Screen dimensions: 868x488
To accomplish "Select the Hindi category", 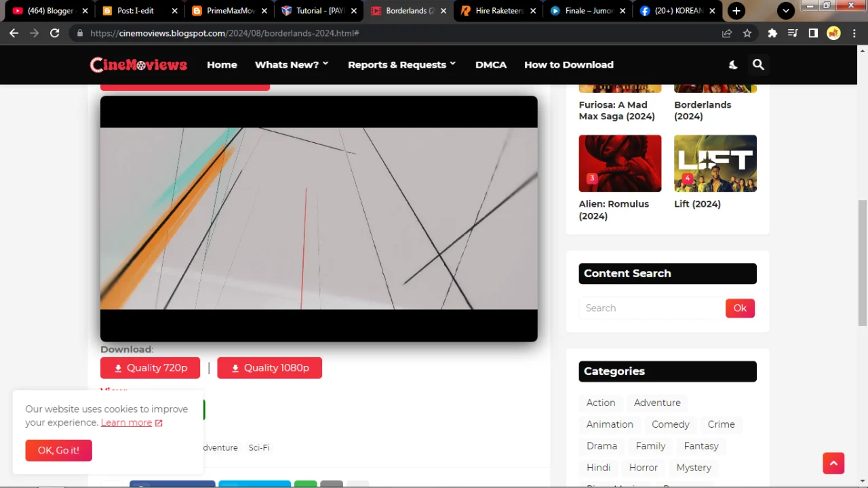I will pos(598,468).
